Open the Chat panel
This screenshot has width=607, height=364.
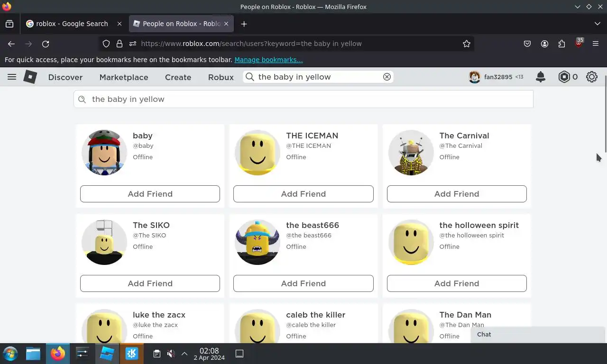coord(537,335)
